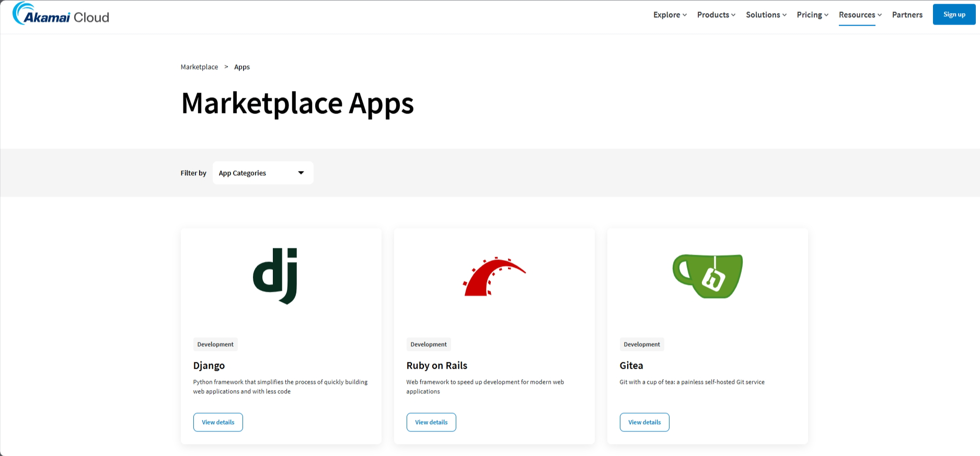Click the Sign up button
Viewport: 980px width, 456px height.
point(954,15)
